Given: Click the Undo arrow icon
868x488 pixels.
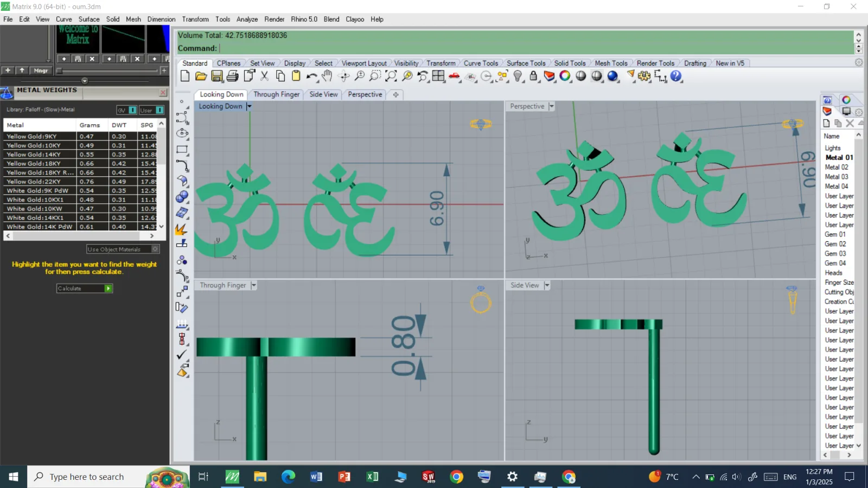Looking at the screenshot, I should click(x=311, y=76).
